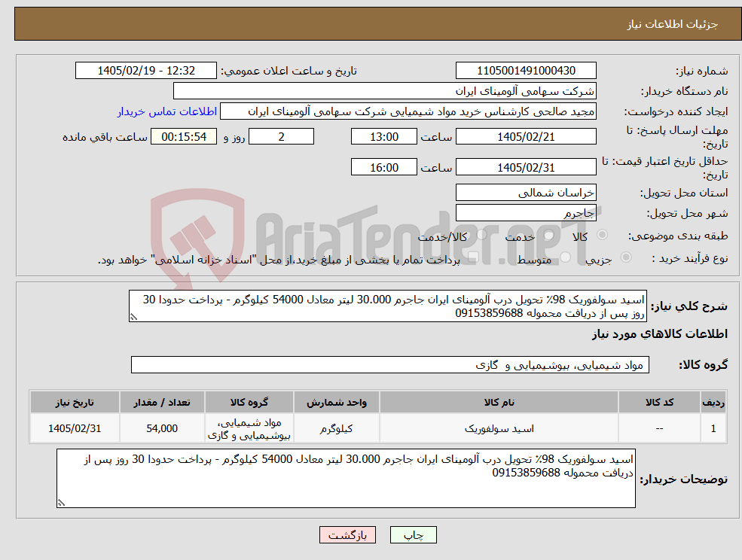Click the price validity date 1405/02/31 field

point(526,167)
